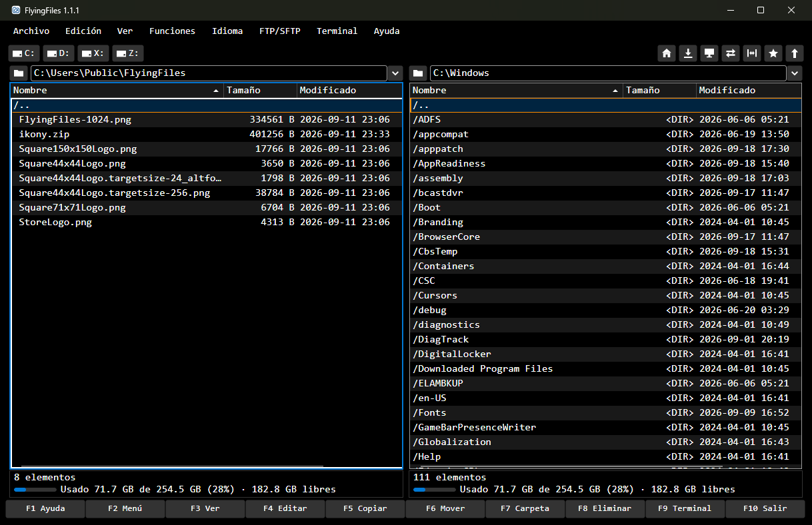Click the C:\Users\Public\FlyingFiles path field

[209, 73]
